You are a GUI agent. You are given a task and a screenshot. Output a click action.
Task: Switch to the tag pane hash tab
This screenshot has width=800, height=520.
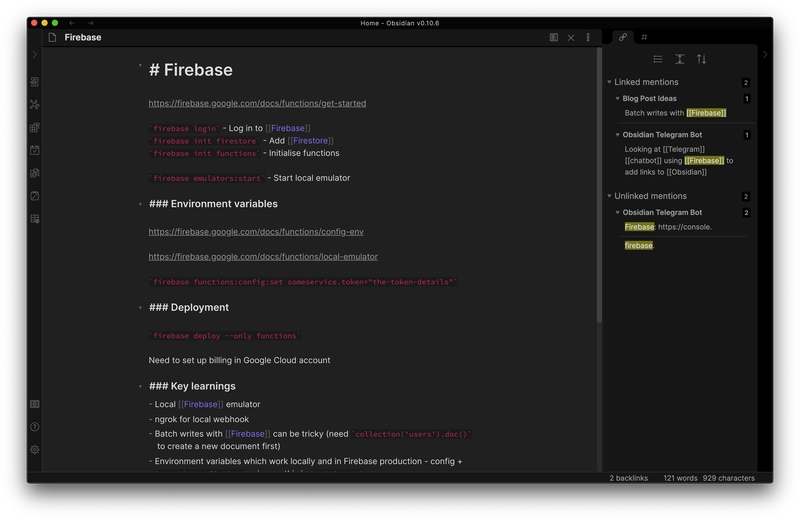[x=644, y=37]
